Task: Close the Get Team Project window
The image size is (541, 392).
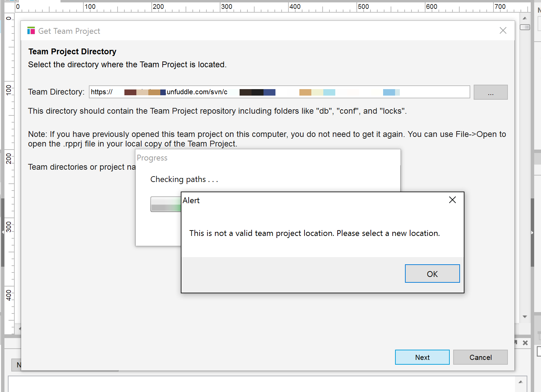Action: (x=503, y=31)
